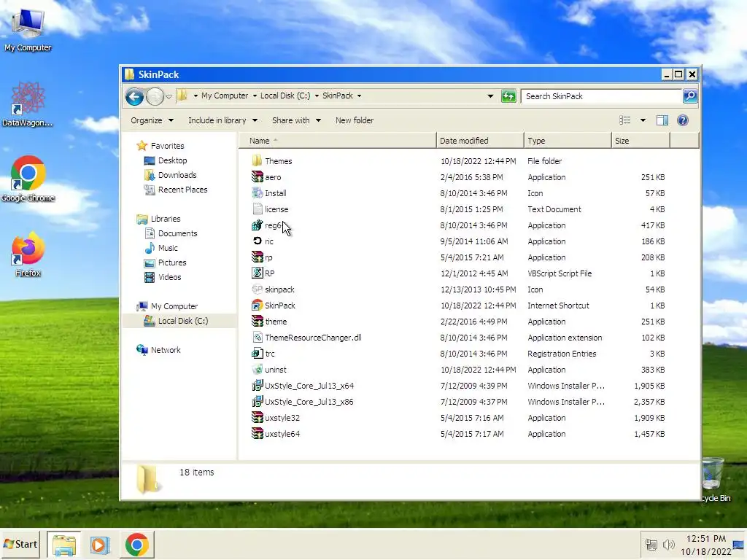
Task: Select the ric application icon
Action: coord(258,241)
